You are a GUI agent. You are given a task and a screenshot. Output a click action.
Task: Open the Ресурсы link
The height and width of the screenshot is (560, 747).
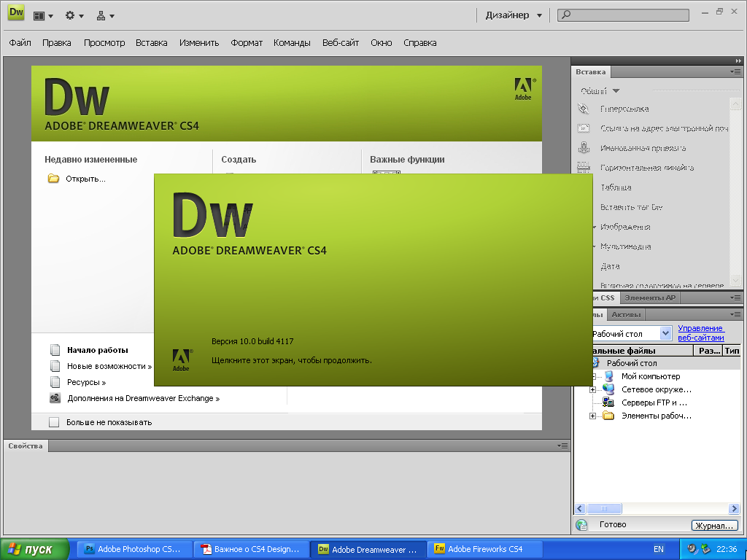(x=86, y=382)
